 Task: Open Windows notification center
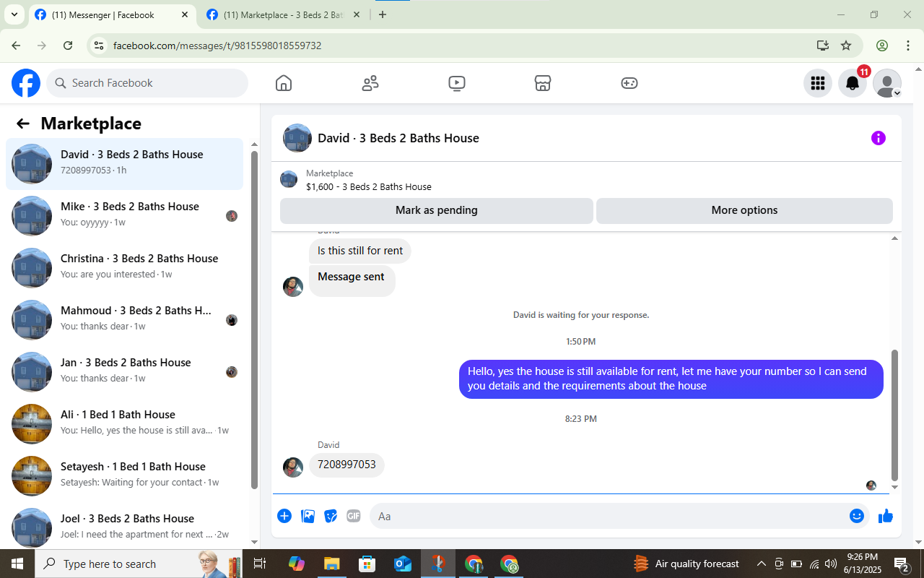[902, 564]
